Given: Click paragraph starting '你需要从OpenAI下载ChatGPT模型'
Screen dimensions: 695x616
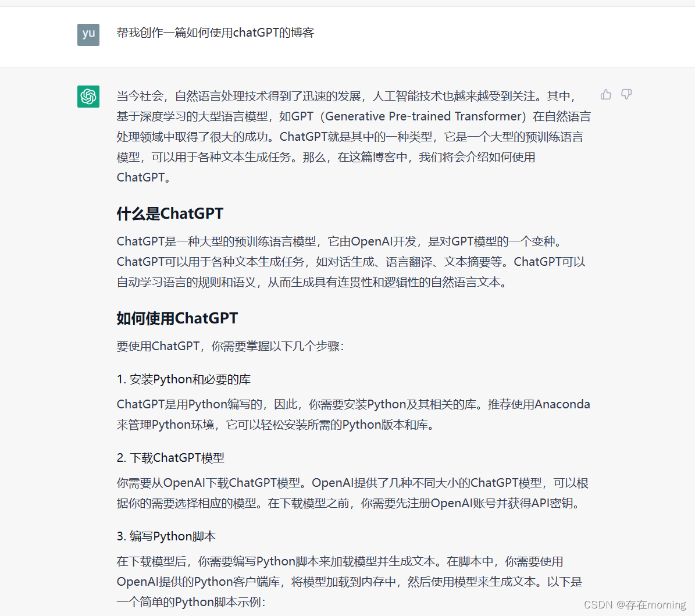Looking at the screenshot, I should [x=352, y=493].
